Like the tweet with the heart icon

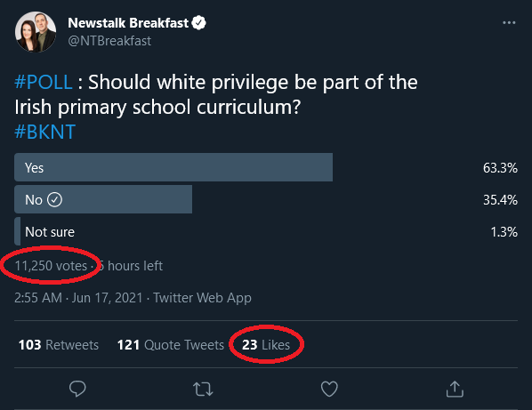point(329,389)
